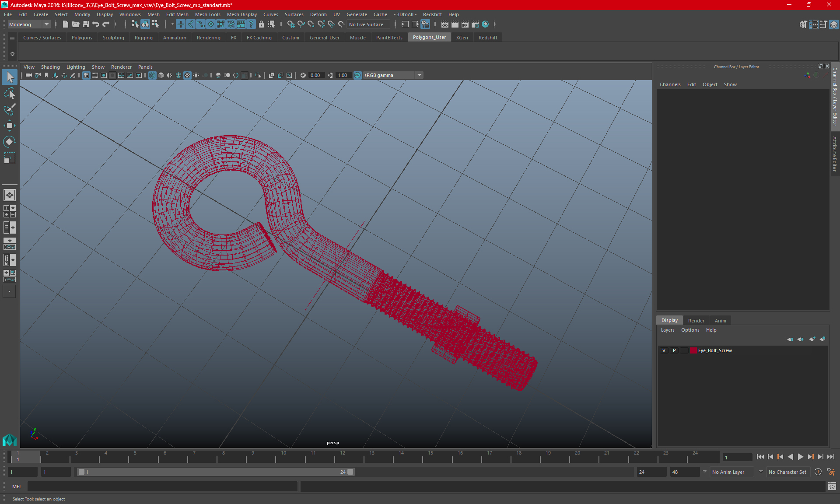Toggle wireframe on shaded viewport button
The image size is (840, 504).
coord(178,75)
